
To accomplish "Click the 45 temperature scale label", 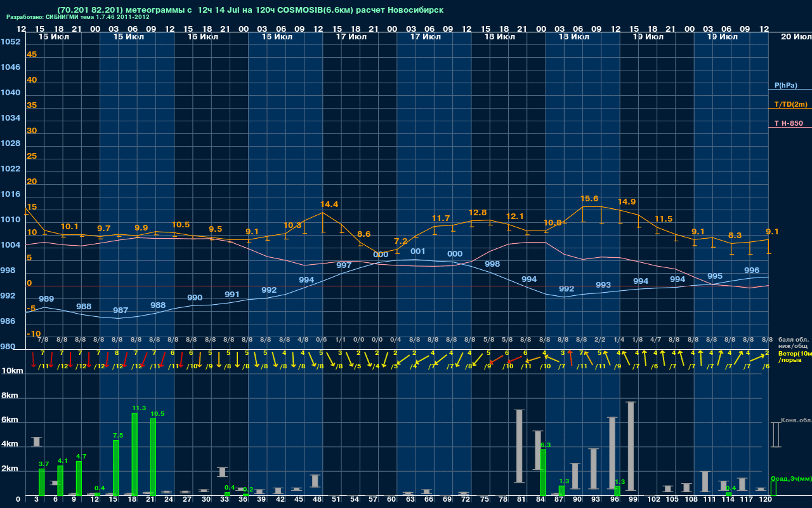I will [x=32, y=55].
